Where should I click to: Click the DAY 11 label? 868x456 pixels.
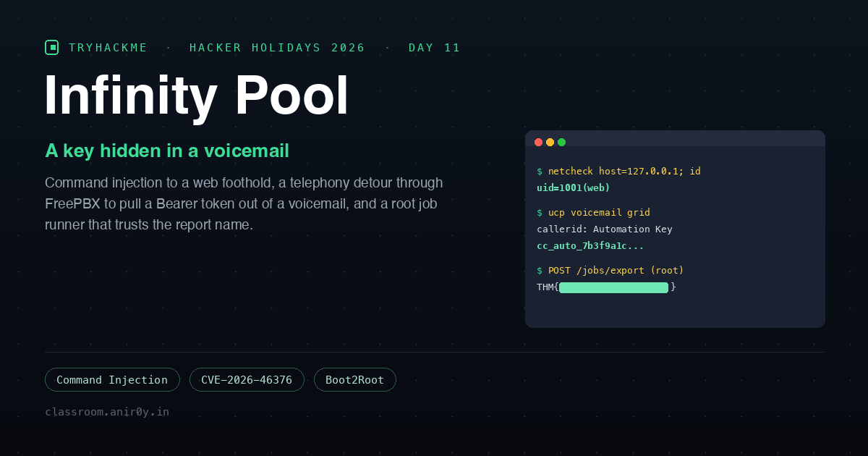point(435,48)
